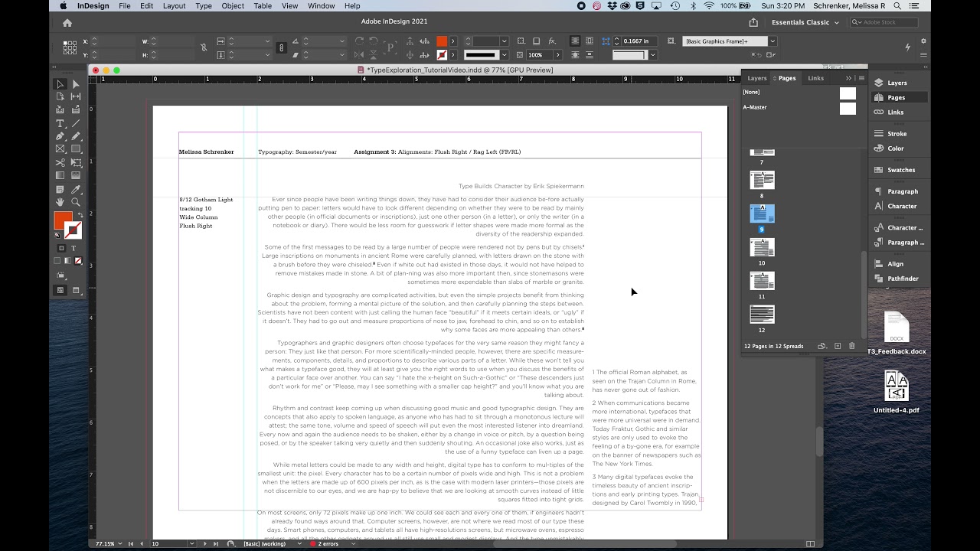Expand fill color options arrow
This screenshot has width=980, height=551.
452,41
